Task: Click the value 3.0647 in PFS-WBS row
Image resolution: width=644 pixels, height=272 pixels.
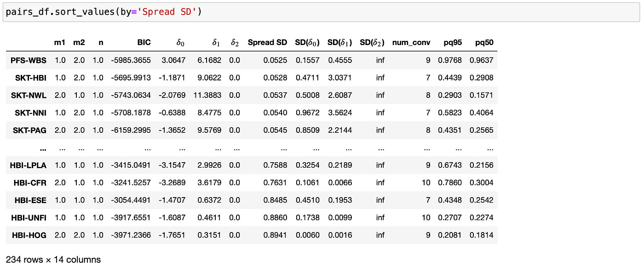Action: (x=174, y=60)
